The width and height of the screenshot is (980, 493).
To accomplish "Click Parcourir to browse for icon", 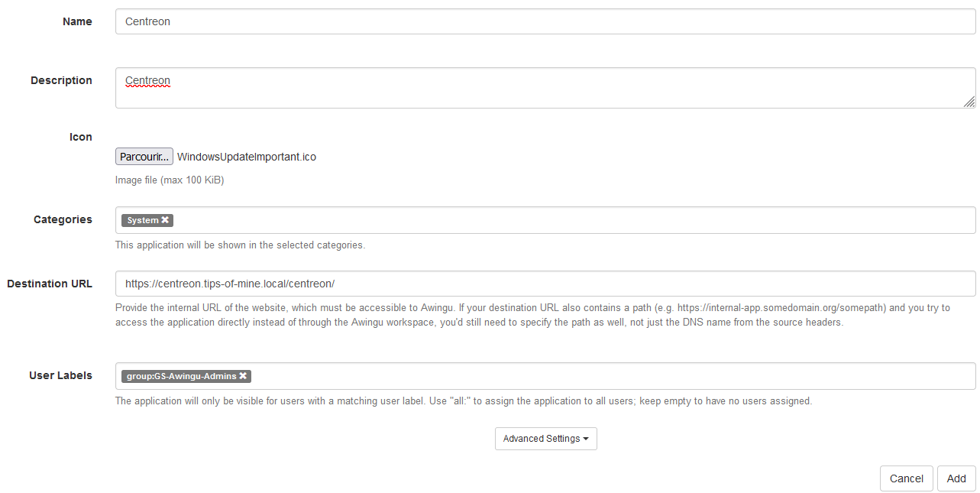I will click(144, 157).
